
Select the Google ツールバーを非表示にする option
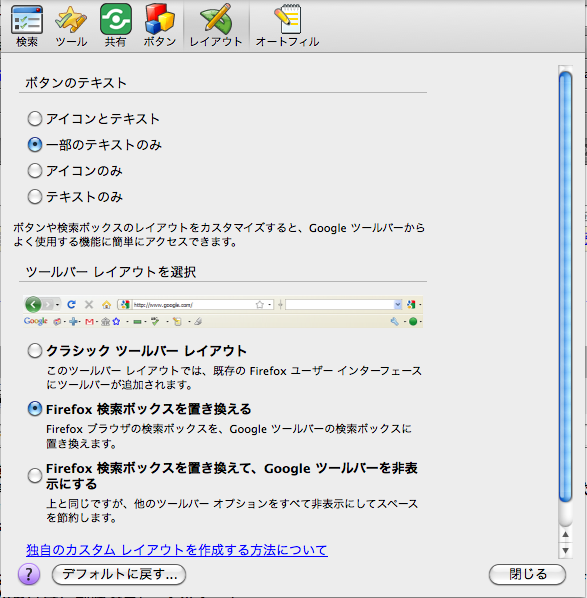(35, 476)
